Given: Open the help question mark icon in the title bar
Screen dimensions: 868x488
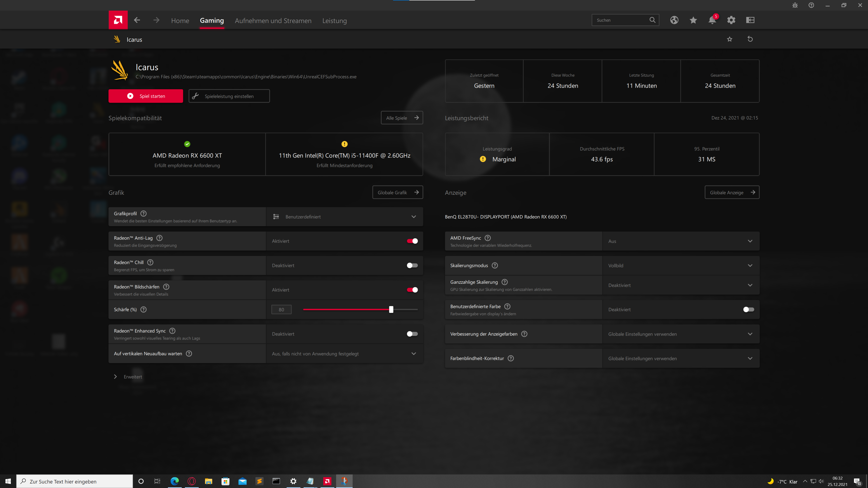Looking at the screenshot, I should 811,5.
